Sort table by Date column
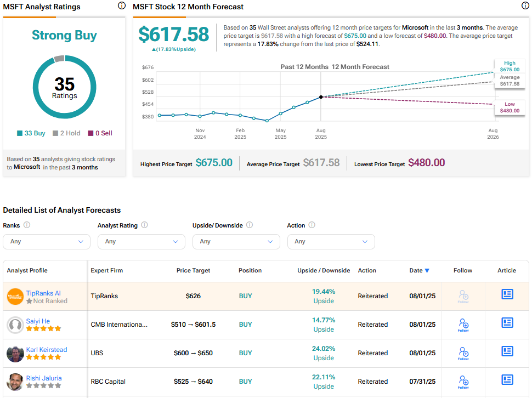Screen dimensions: 532x398 (419, 270)
